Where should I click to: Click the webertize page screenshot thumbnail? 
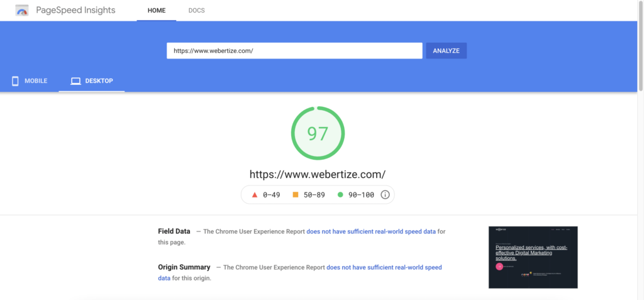point(533,257)
